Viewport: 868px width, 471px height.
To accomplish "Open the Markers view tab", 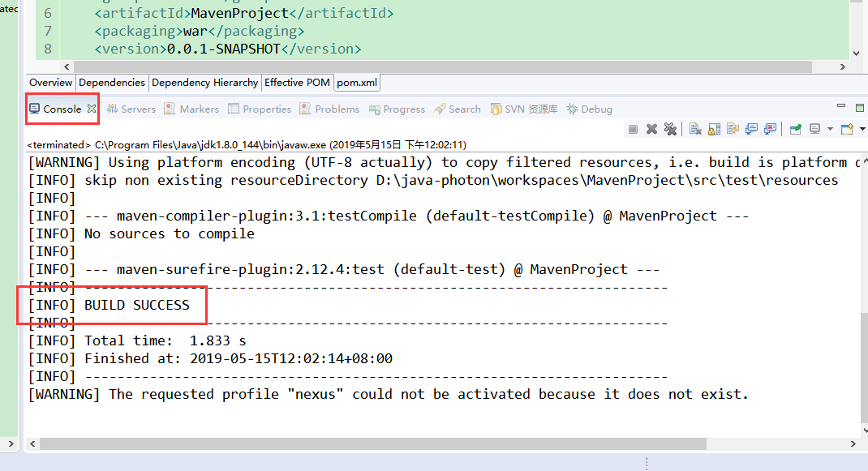I will (192, 109).
